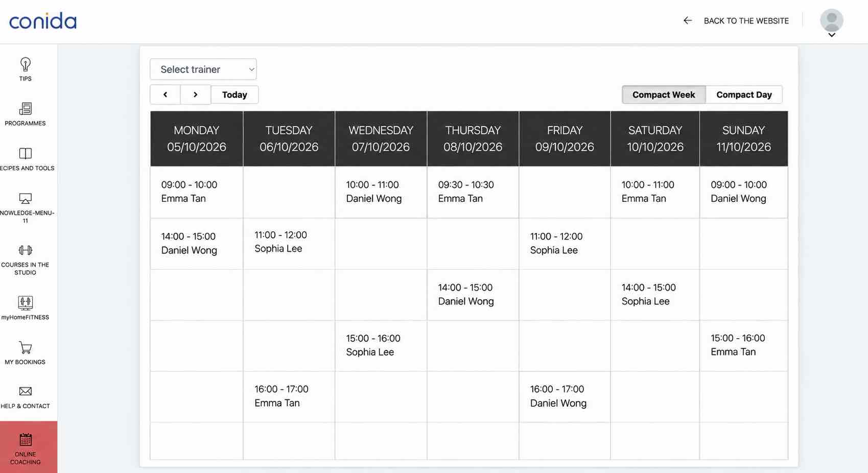Open the Recipes and Tools book icon
The image size is (868, 473).
25,154
